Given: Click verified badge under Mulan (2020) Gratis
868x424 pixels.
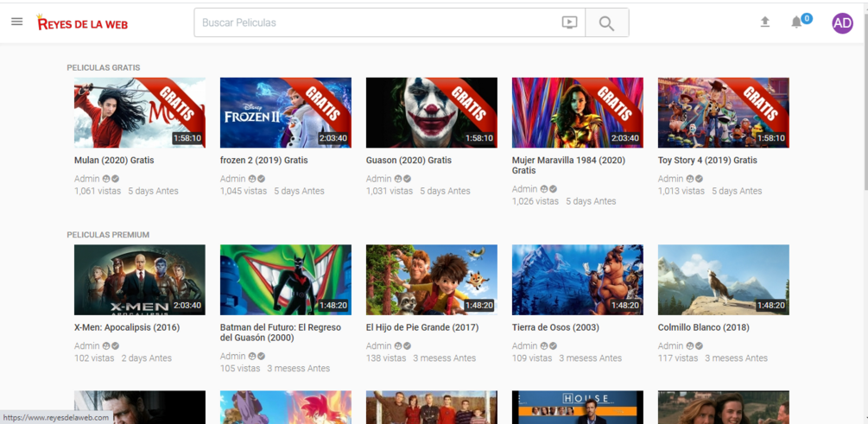Looking at the screenshot, I should 115,179.
